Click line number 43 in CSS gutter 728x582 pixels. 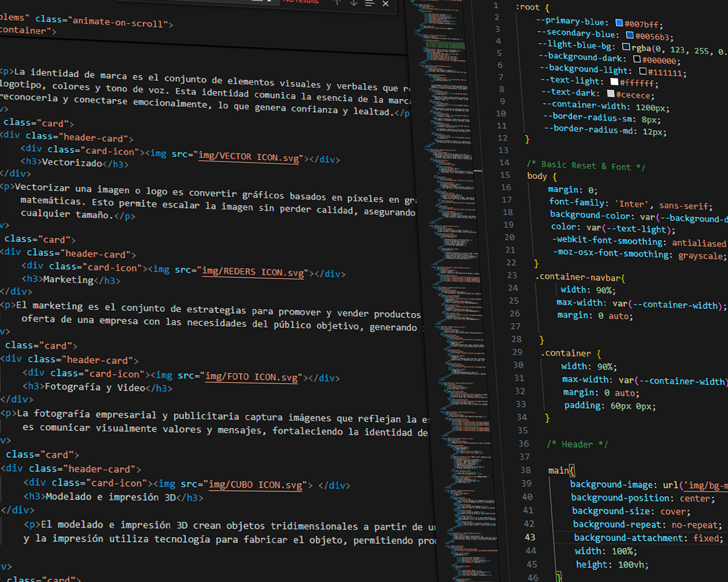point(530,537)
